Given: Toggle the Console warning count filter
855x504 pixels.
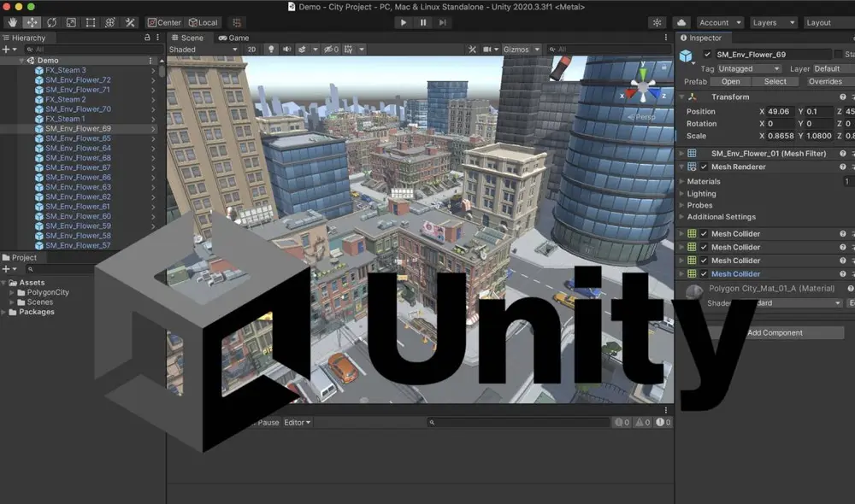Looking at the screenshot, I should pyautogui.click(x=643, y=422).
